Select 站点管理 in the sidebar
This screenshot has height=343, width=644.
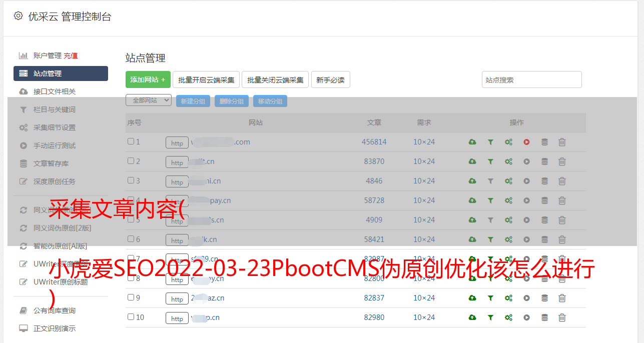(61, 73)
